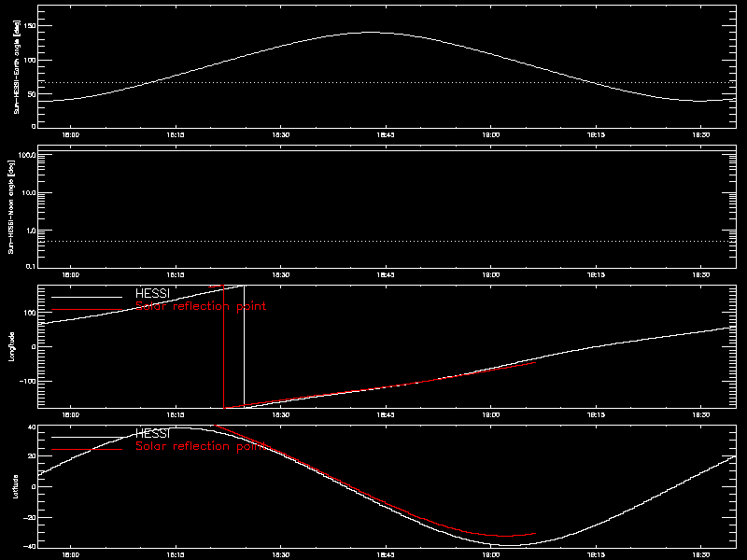Click the white vertical wrap line in Longitude plot

[244, 346]
